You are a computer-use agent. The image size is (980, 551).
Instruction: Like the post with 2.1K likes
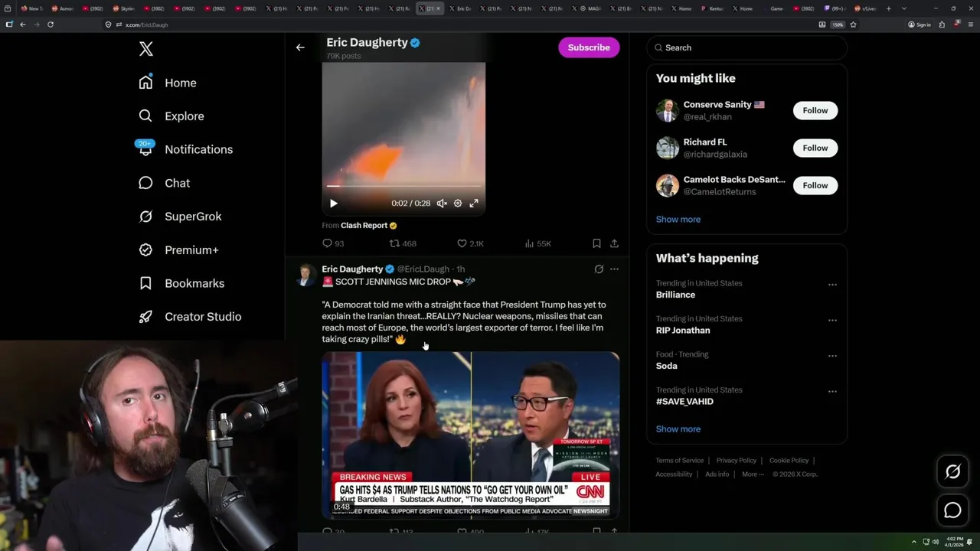(x=470, y=243)
